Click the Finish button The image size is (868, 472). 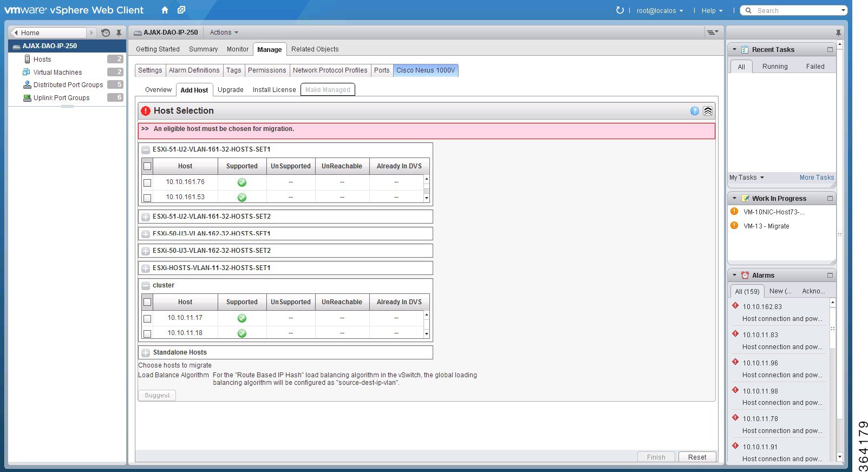click(656, 457)
